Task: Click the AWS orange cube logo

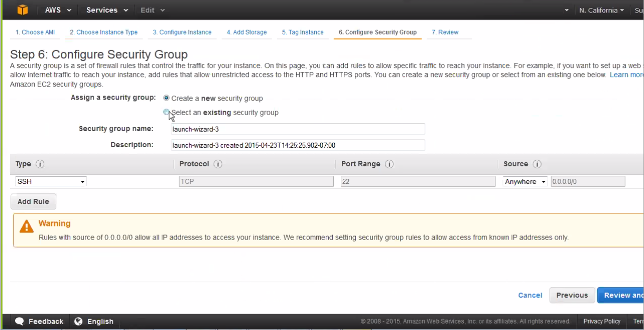Action: 23,10
